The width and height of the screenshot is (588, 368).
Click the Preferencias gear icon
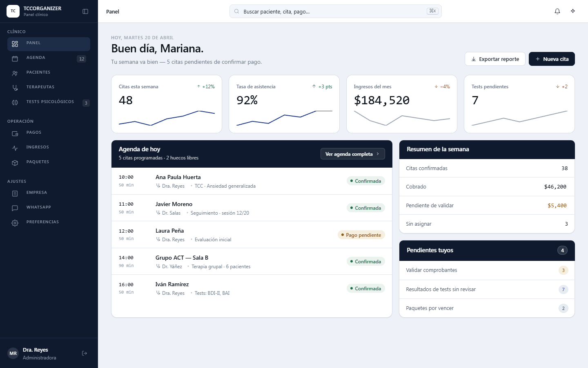pyautogui.click(x=15, y=223)
